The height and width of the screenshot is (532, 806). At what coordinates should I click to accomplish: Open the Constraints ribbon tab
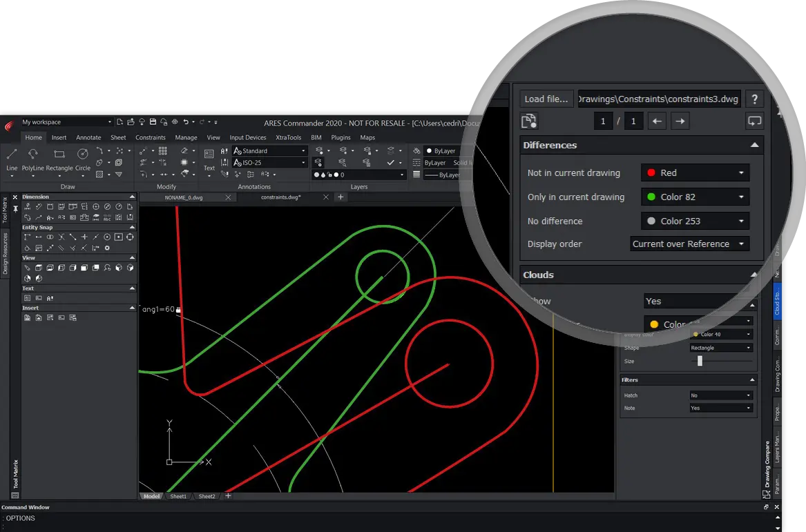pos(150,137)
